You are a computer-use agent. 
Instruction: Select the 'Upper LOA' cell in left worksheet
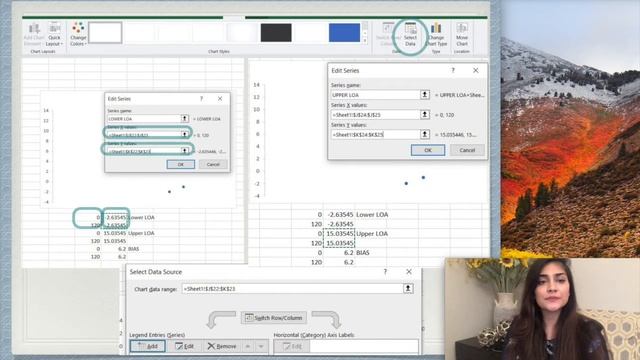(141, 233)
